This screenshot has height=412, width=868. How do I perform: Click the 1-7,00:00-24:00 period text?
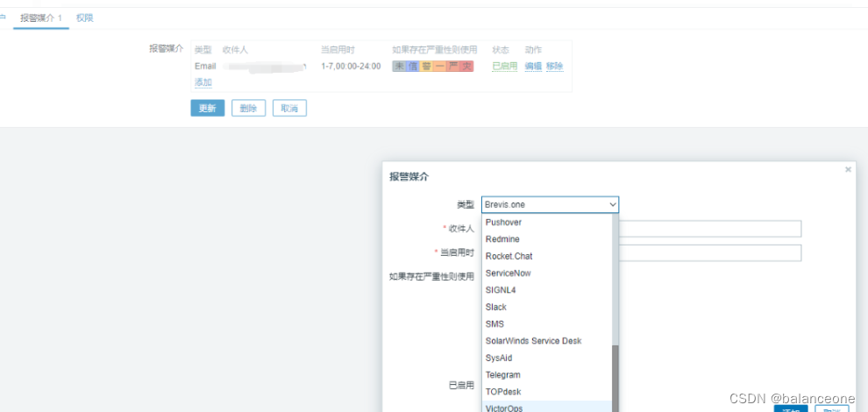[351, 67]
